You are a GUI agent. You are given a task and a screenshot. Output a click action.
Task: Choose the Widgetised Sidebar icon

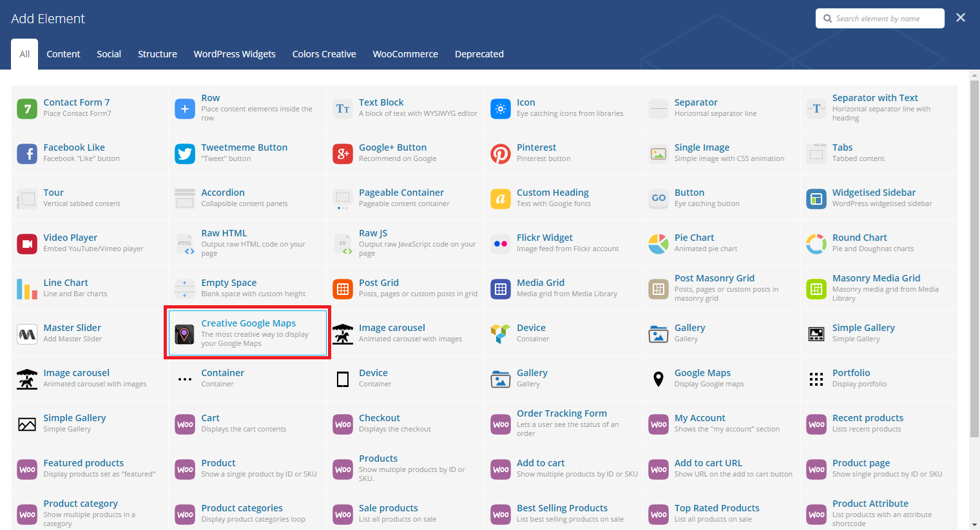pyautogui.click(x=816, y=199)
